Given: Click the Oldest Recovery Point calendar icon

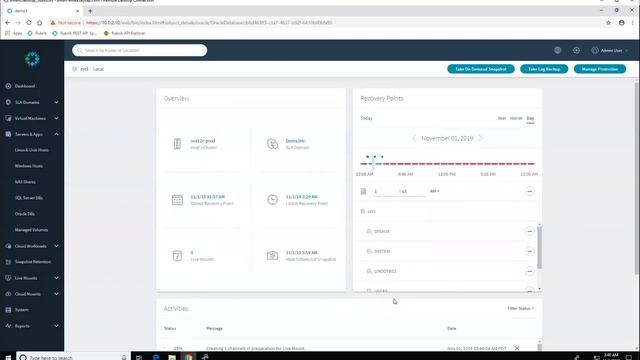Looking at the screenshot, I should 177,200.
